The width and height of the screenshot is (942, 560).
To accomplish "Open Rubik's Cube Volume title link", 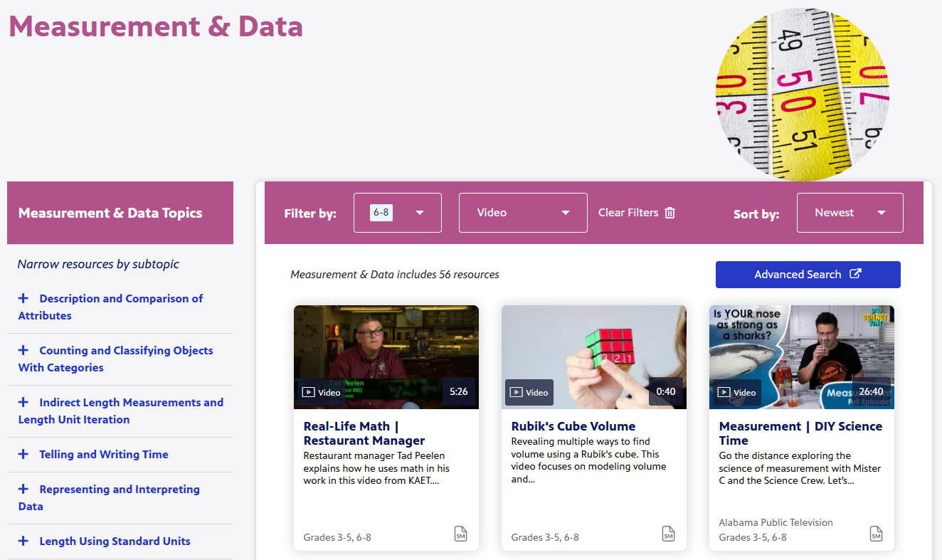I will coord(573,426).
